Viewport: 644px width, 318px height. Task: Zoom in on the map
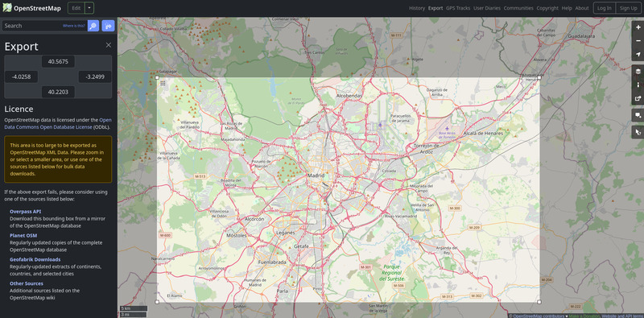(x=638, y=27)
